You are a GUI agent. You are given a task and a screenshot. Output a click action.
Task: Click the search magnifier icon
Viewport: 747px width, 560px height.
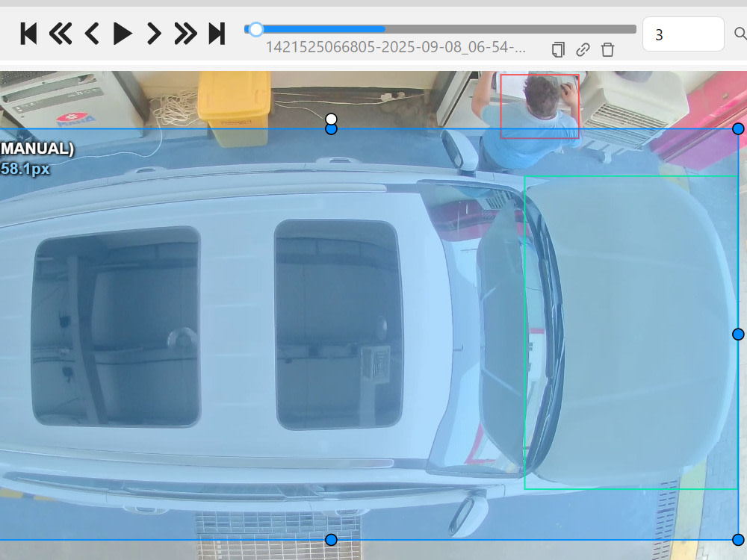tap(740, 34)
